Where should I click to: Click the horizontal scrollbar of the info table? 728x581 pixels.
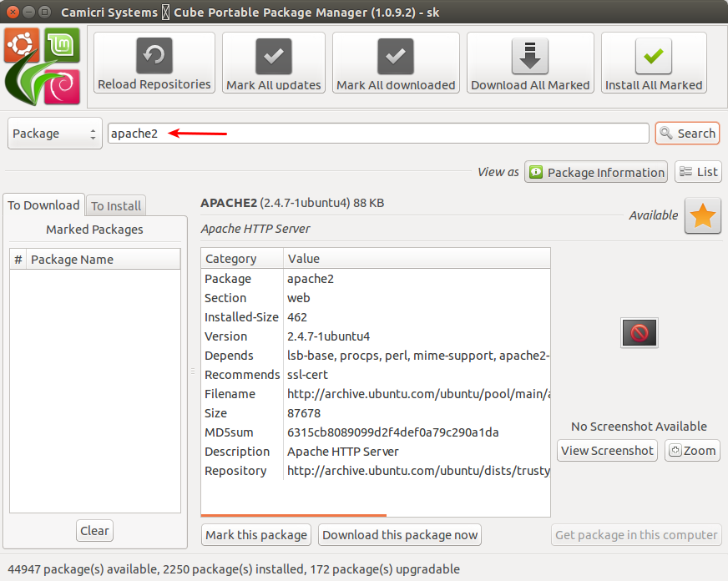tap(293, 515)
